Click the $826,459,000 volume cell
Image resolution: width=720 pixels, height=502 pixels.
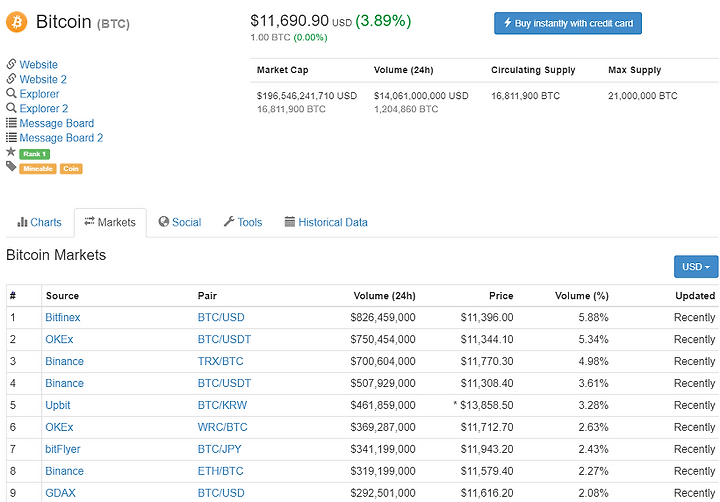pos(383,317)
